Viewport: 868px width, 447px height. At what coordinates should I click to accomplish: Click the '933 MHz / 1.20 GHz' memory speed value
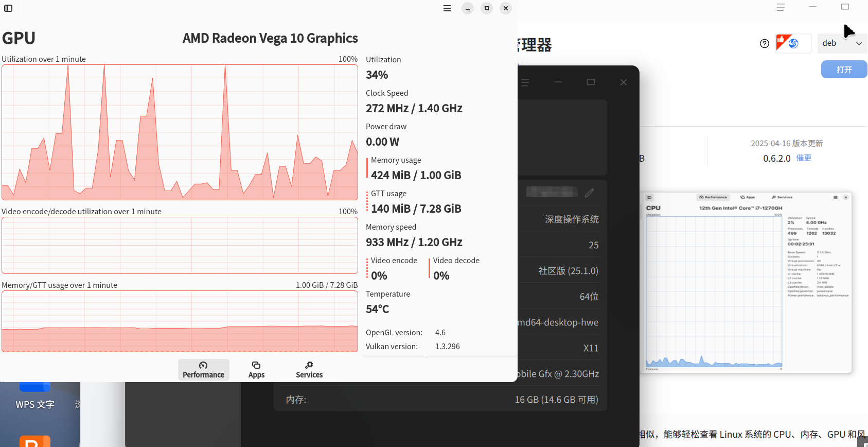(414, 242)
